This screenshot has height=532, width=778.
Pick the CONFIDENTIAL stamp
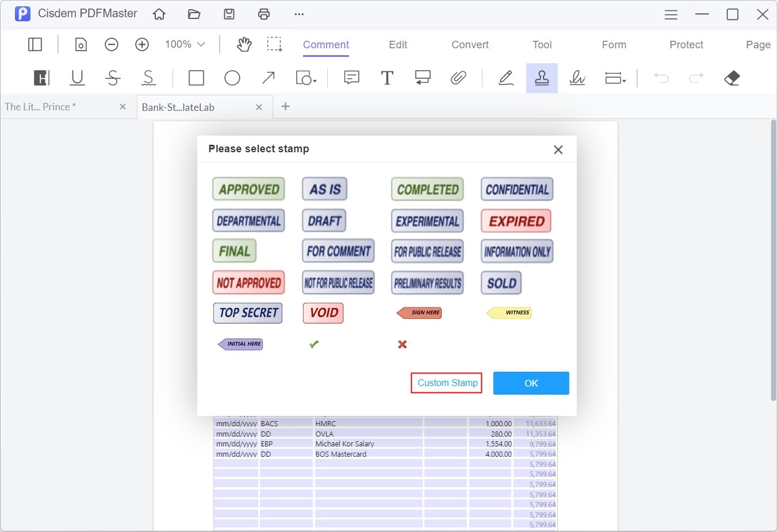(517, 189)
